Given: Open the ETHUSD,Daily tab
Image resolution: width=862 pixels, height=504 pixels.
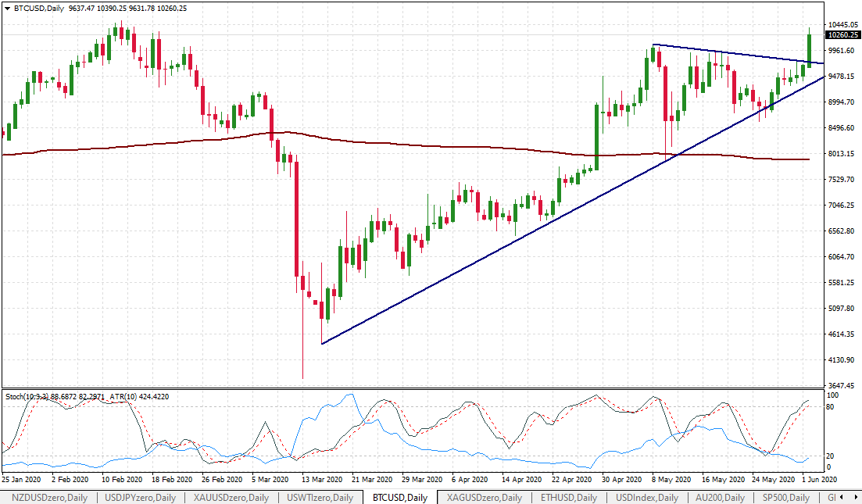Looking at the screenshot, I should coord(568,498).
